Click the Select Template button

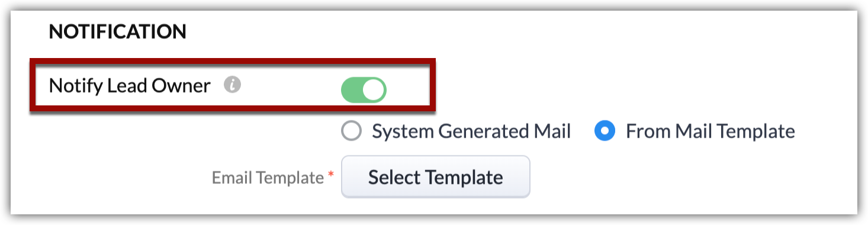pos(436,176)
